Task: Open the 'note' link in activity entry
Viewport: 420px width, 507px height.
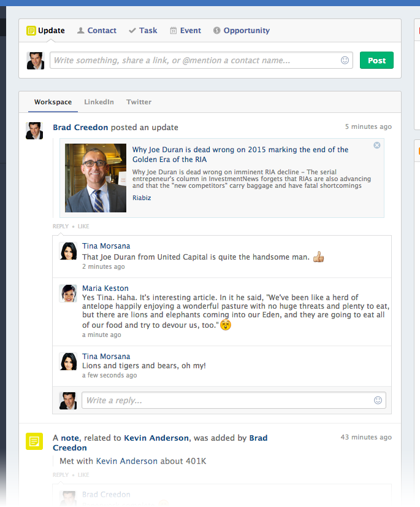Action: tap(70, 438)
